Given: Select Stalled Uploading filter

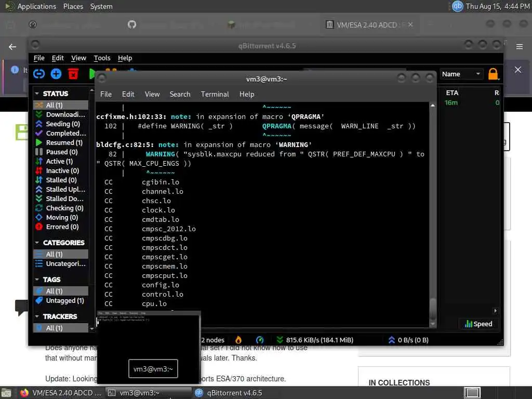Looking at the screenshot, I should [x=61, y=189].
